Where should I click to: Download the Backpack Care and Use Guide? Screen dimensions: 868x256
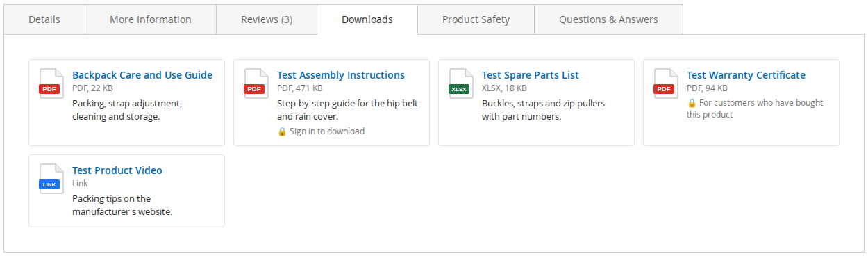click(x=142, y=75)
